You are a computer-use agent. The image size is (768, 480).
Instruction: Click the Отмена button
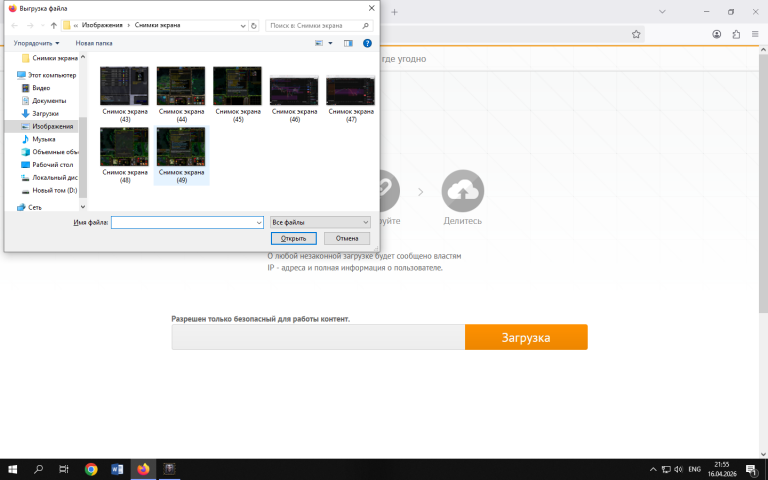pos(347,239)
